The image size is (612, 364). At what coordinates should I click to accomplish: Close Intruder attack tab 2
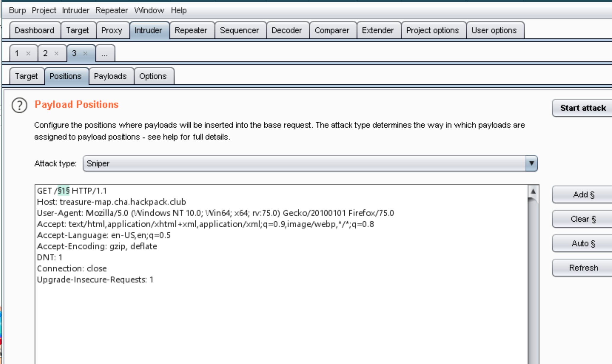click(x=57, y=54)
